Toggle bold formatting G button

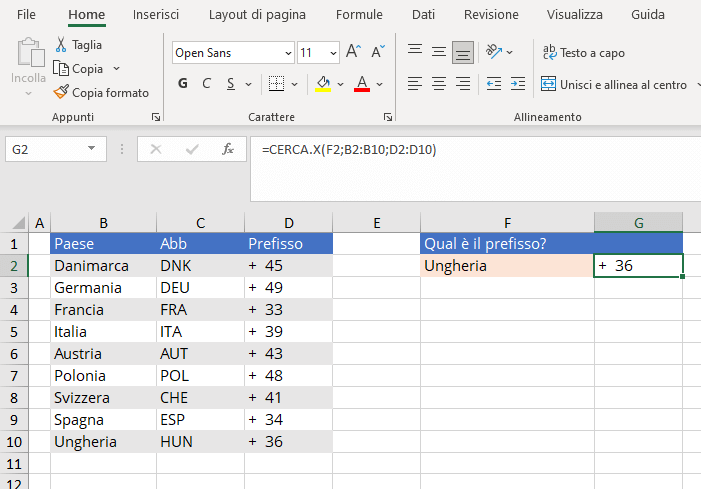pos(182,84)
